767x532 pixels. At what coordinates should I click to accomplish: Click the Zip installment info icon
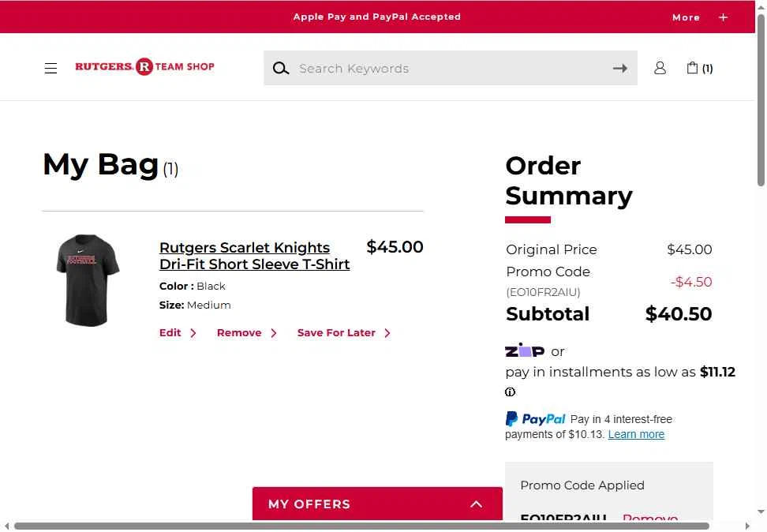click(510, 392)
